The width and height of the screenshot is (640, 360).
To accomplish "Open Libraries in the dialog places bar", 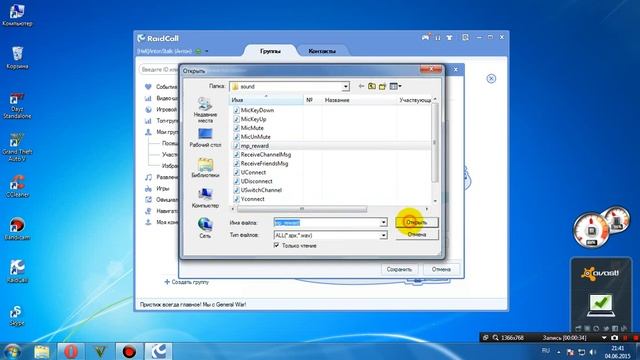I will pyautogui.click(x=205, y=167).
